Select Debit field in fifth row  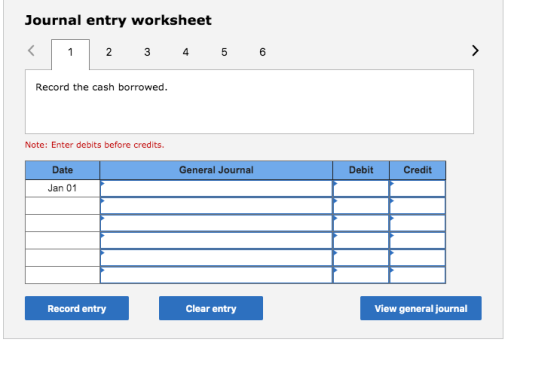coord(361,258)
